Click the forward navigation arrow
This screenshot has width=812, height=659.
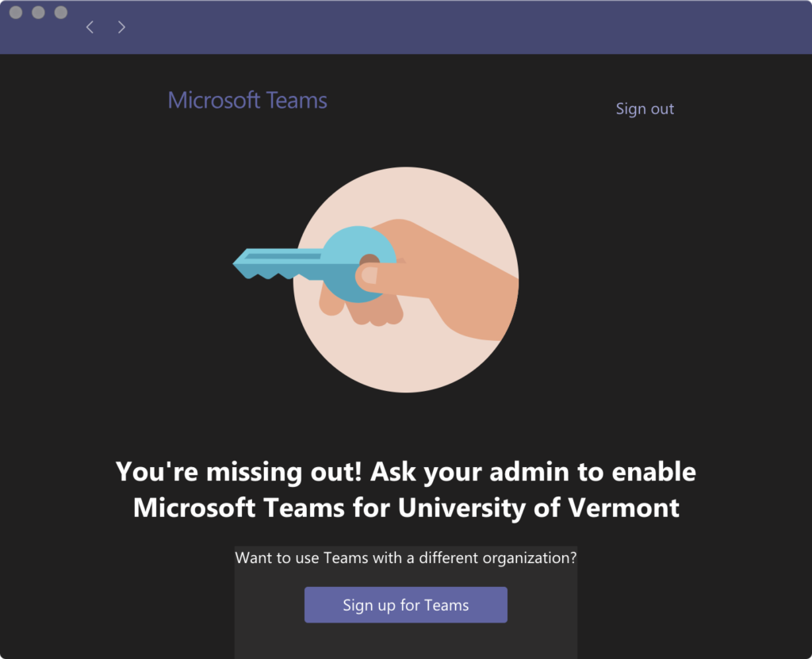(x=121, y=26)
